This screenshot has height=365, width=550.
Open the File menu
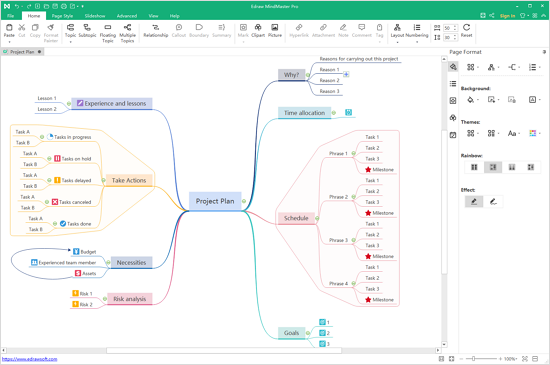pos(11,16)
